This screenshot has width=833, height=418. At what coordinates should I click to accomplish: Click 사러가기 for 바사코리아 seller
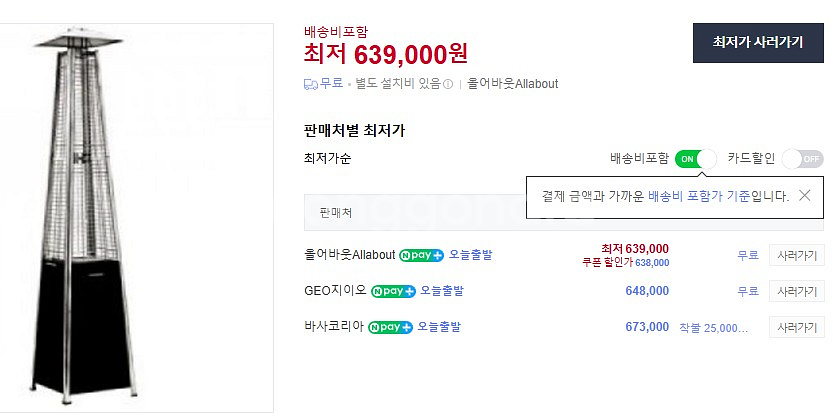[x=796, y=327]
